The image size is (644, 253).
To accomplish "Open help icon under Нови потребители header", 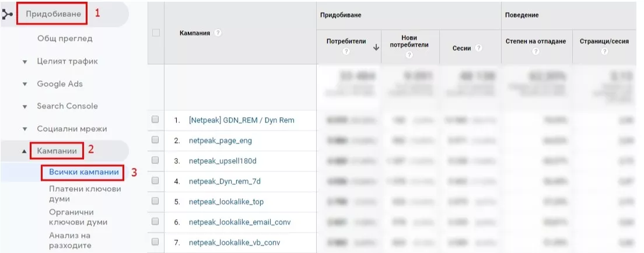I will [409, 55].
